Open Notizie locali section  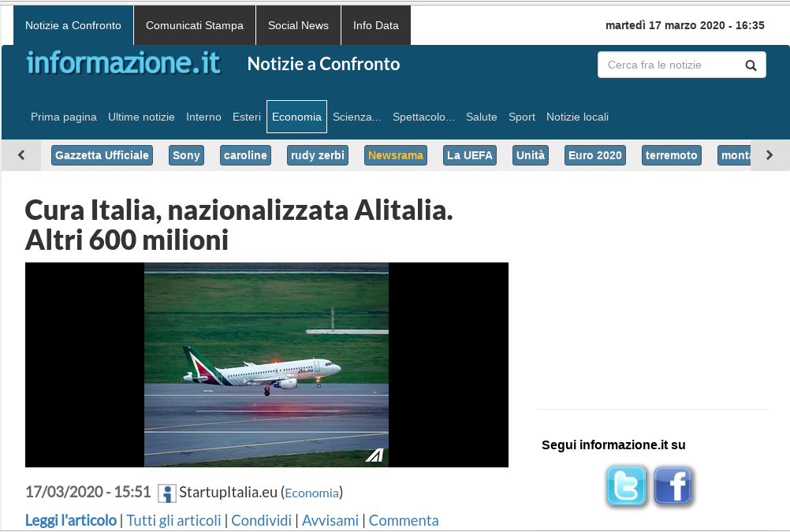pos(577,117)
